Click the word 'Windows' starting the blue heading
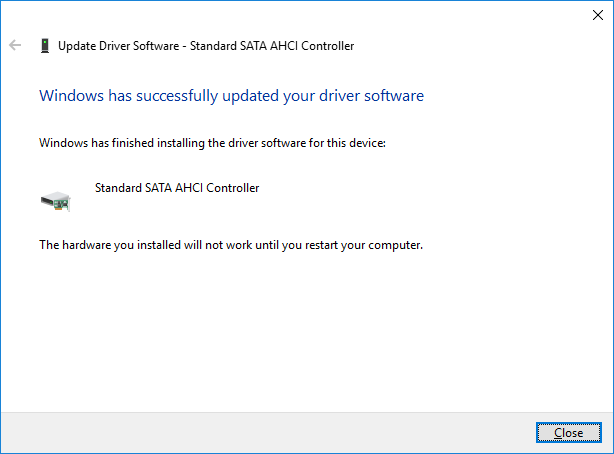The height and width of the screenshot is (454, 614). pyautogui.click(x=67, y=96)
